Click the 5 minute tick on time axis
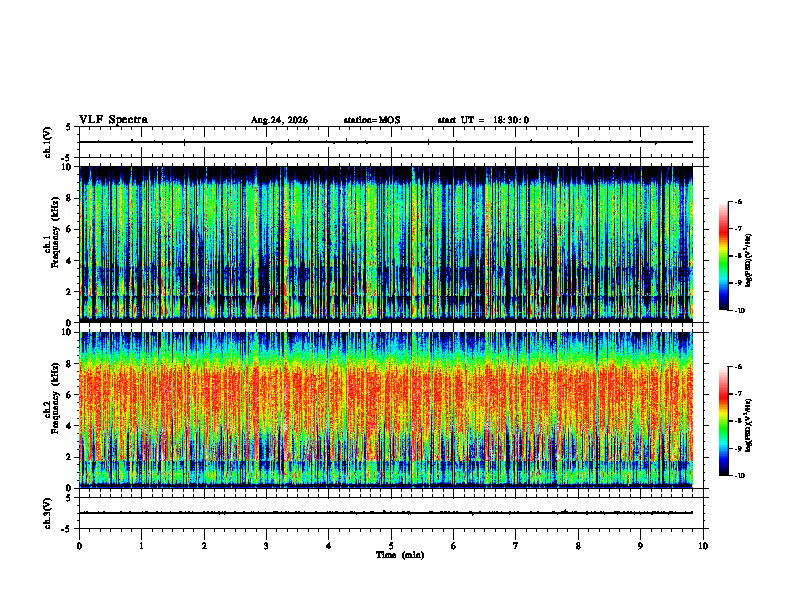 click(391, 546)
